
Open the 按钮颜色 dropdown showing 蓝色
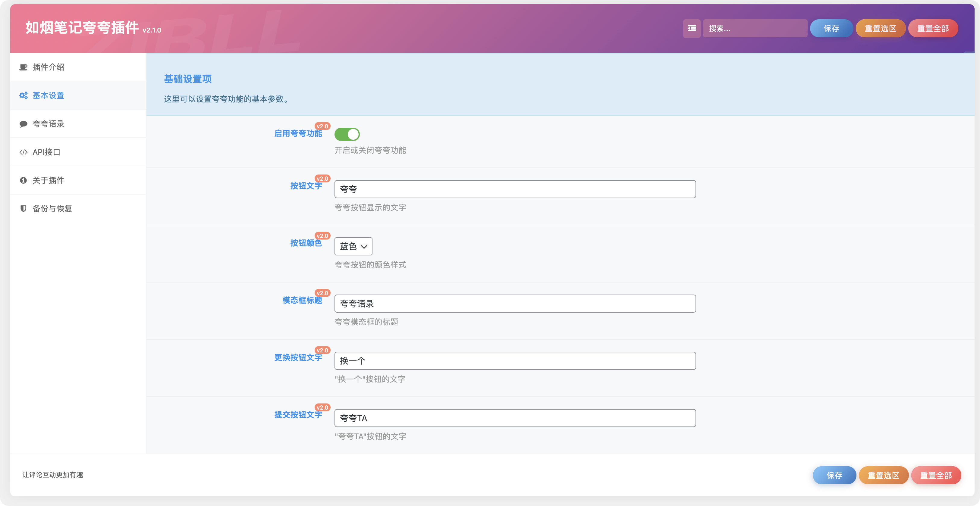[353, 246]
